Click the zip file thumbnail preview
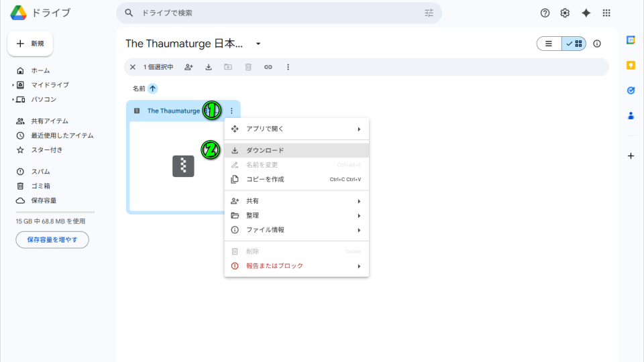 point(183,166)
